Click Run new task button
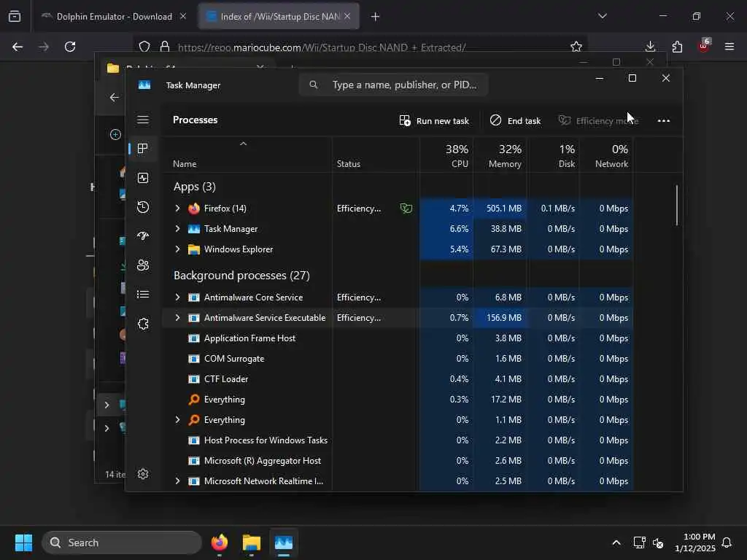The image size is (747, 560). tap(434, 120)
